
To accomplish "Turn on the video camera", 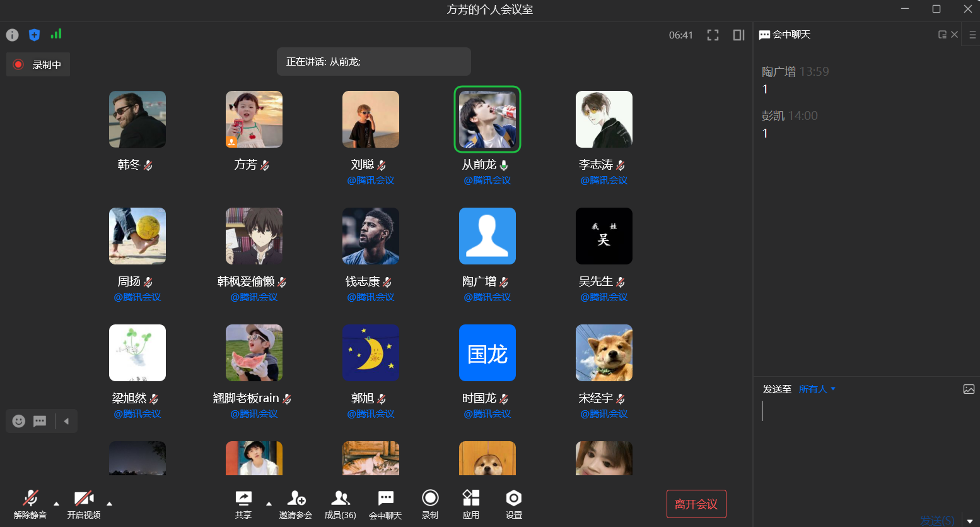I will click(84, 504).
